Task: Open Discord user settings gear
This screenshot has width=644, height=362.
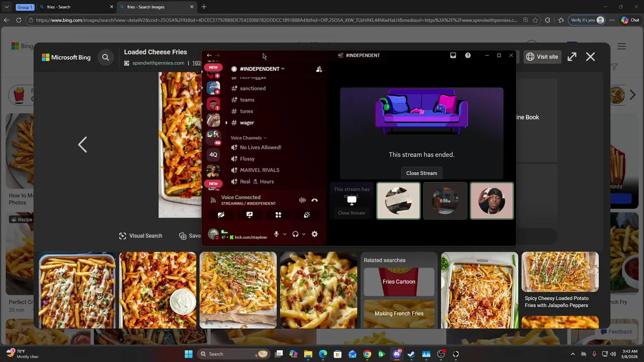Action: (314, 234)
